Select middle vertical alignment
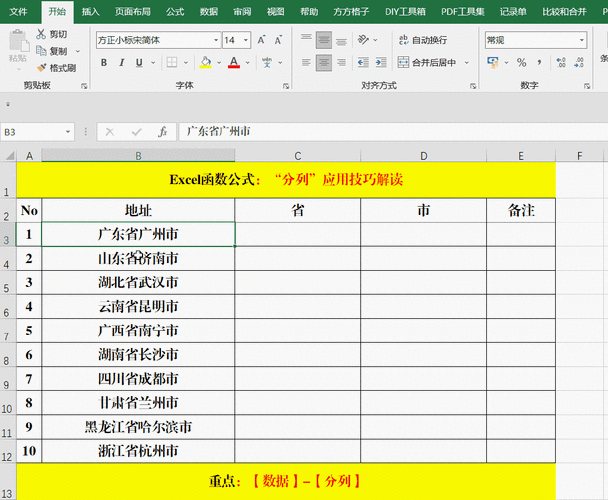 (x=324, y=40)
